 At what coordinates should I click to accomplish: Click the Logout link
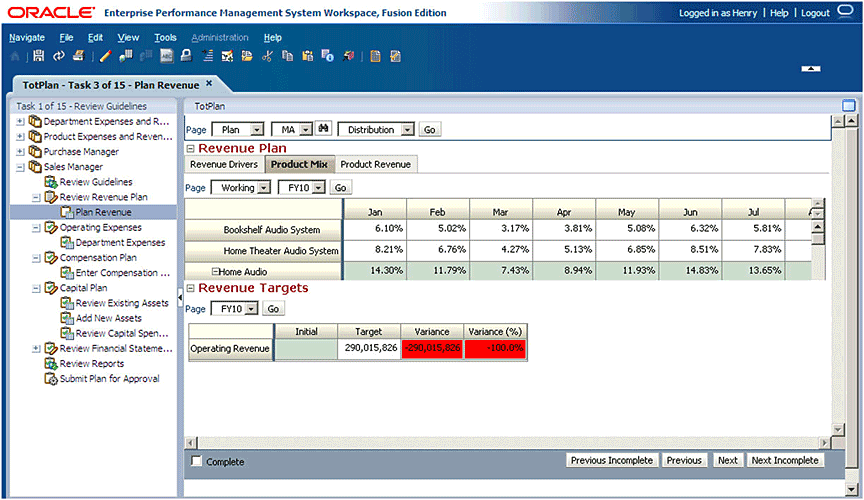pyautogui.click(x=815, y=13)
